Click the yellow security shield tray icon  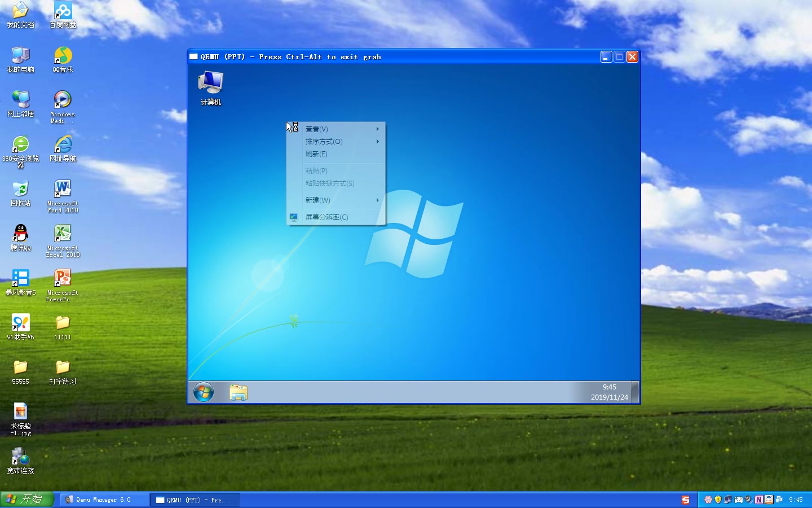tap(718, 500)
